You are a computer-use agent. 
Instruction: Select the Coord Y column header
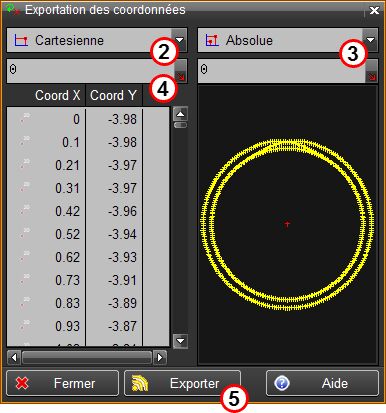click(x=114, y=95)
